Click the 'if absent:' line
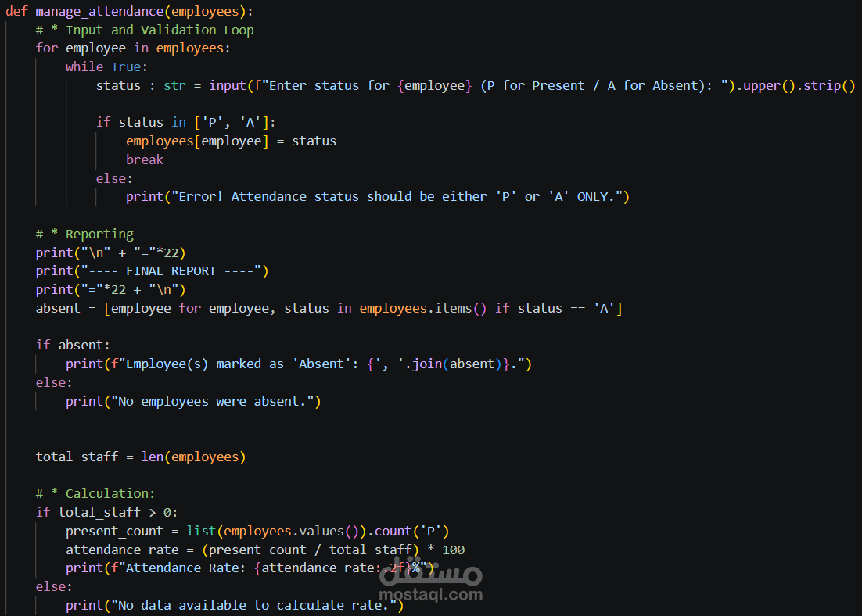 click(73, 345)
